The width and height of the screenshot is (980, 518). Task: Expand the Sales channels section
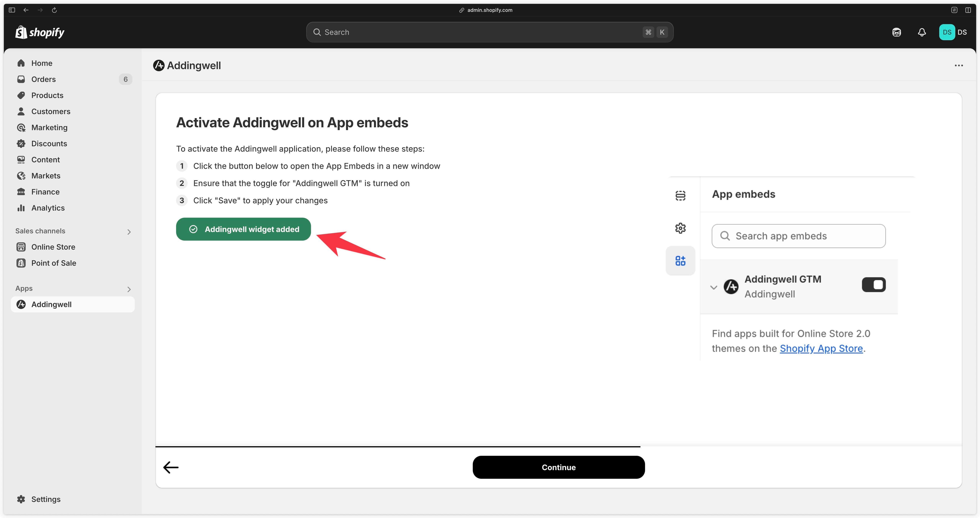(129, 232)
